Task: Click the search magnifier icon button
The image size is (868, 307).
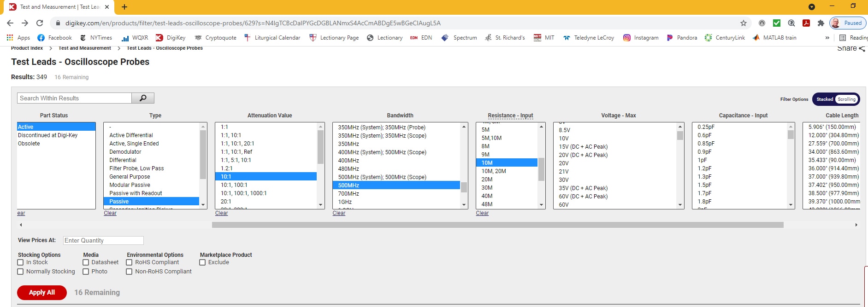Action: 143,98
